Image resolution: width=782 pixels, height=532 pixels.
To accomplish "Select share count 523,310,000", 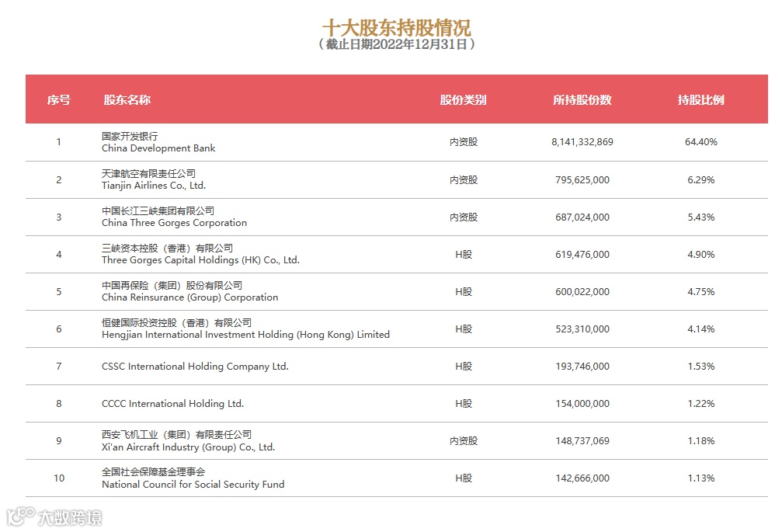I will (582, 329).
